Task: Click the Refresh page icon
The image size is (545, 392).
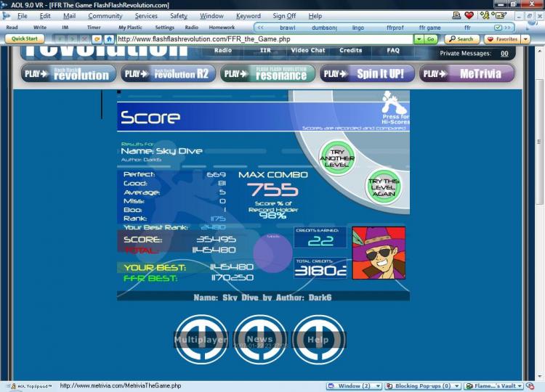Action: 97,39
